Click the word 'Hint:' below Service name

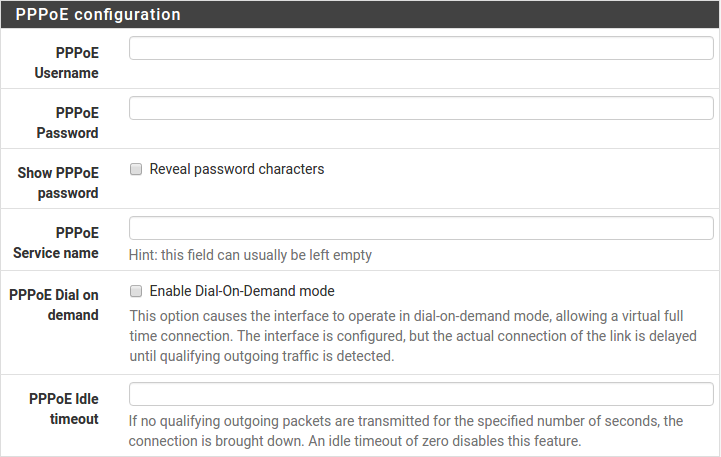145,255
